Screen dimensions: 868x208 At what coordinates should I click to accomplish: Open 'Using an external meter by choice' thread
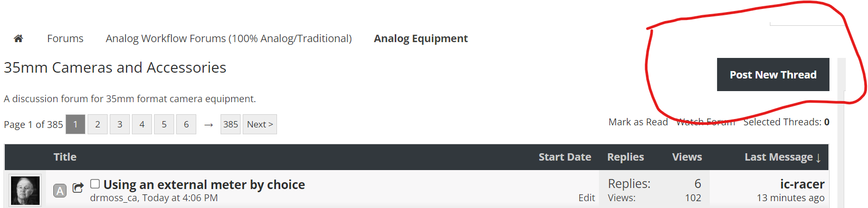tap(204, 185)
